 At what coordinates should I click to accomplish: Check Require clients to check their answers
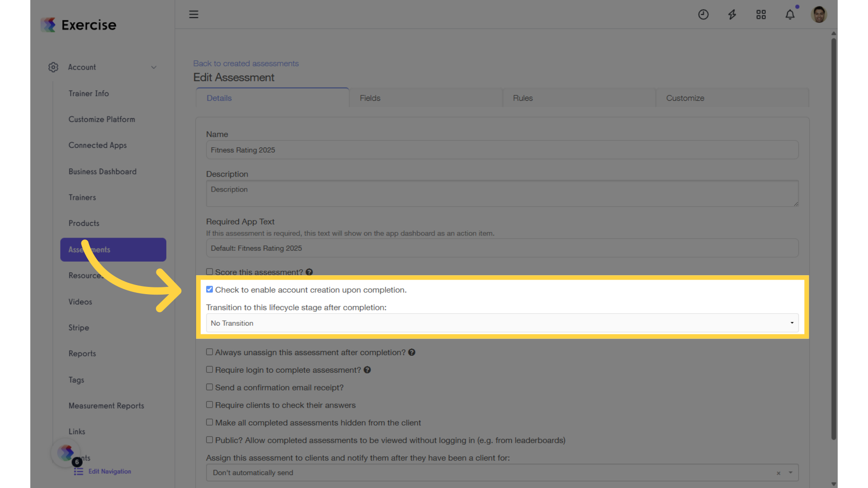coord(209,405)
